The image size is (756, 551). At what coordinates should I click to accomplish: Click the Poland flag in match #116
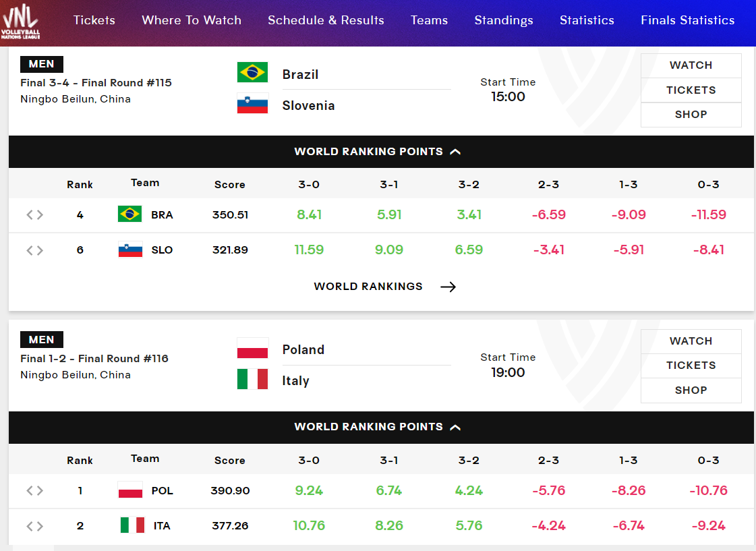click(x=252, y=348)
